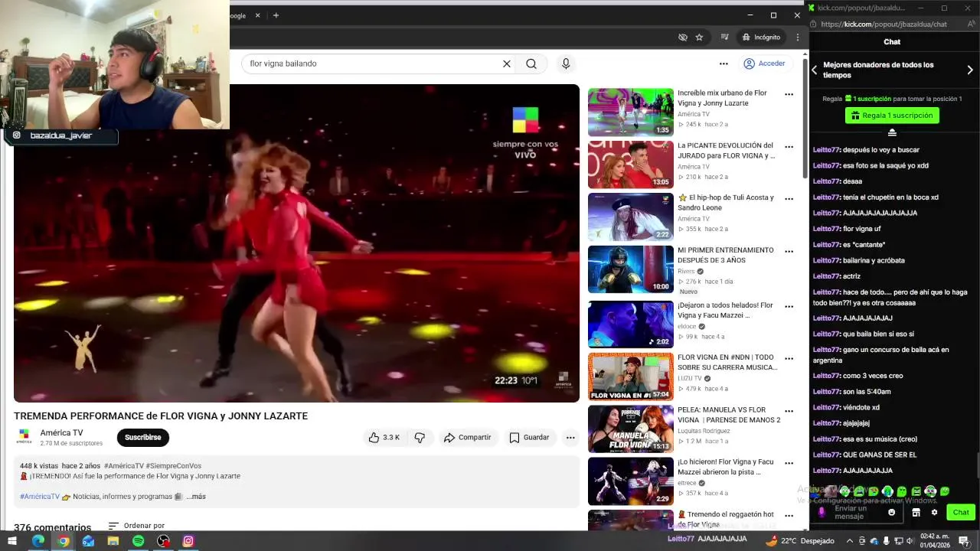Open Spotify from the taskbar
Screen dimensions: 980x551
click(x=138, y=541)
